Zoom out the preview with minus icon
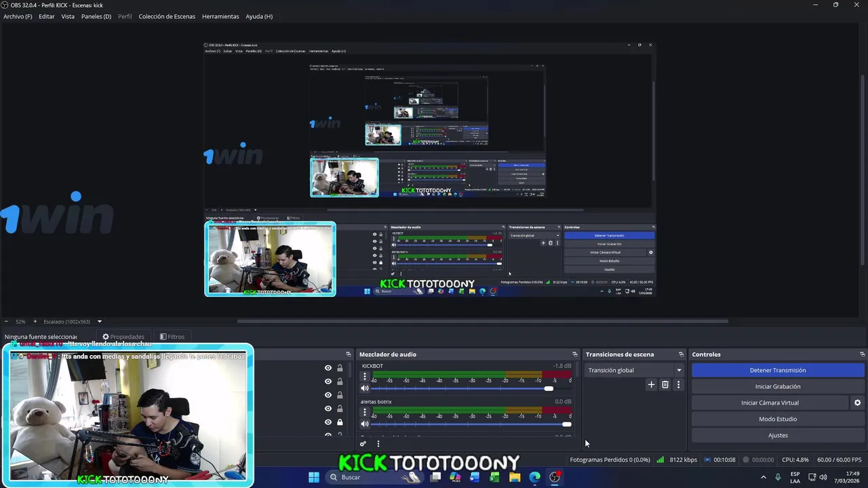This screenshot has height=488, width=868. [x=6, y=321]
